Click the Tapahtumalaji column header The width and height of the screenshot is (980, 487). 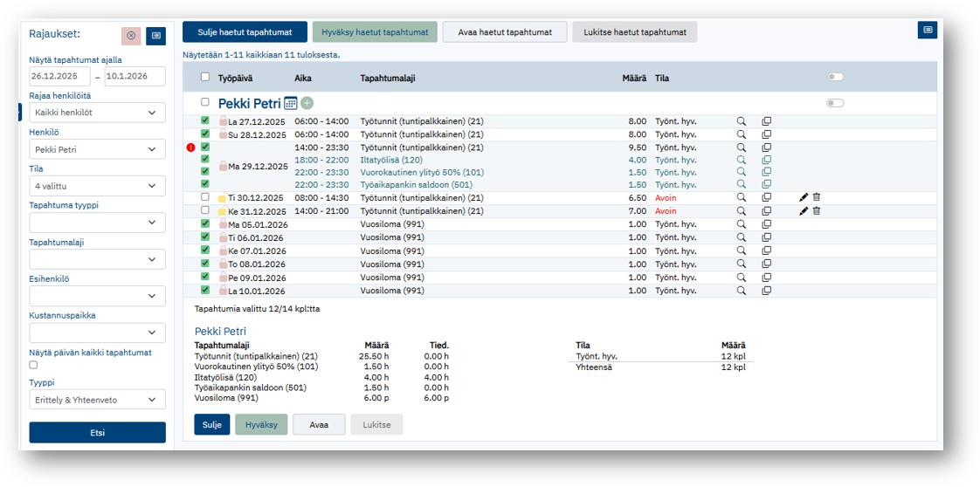coord(388,78)
